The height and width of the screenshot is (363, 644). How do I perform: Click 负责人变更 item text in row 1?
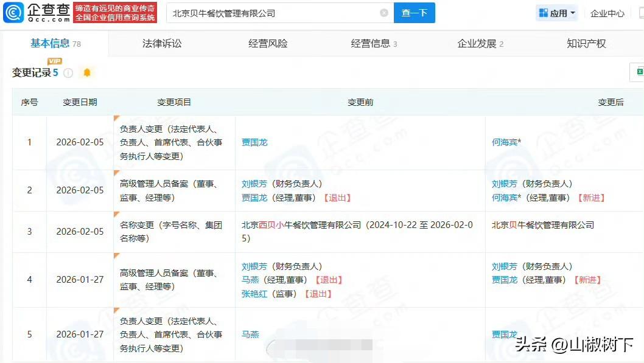click(x=171, y=142)
